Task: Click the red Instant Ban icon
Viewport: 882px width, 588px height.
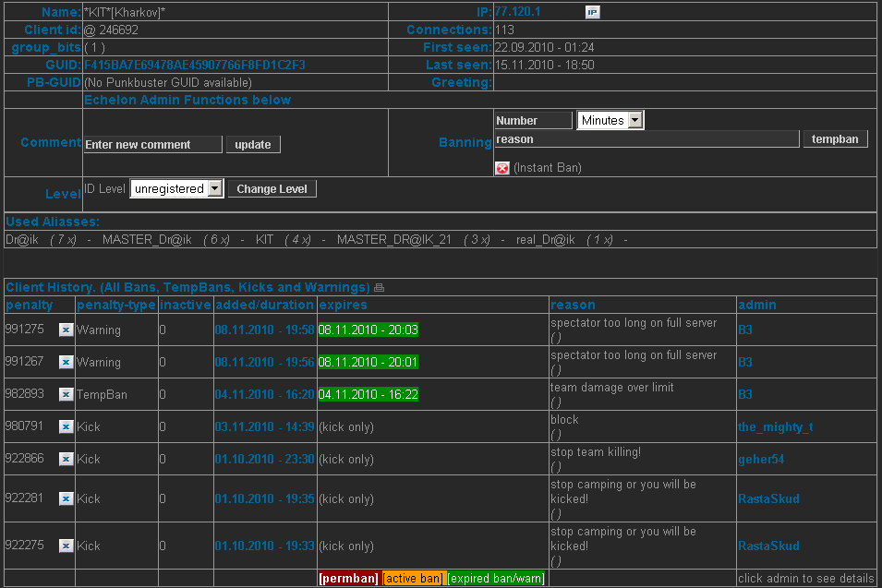Action: (501, 168)
